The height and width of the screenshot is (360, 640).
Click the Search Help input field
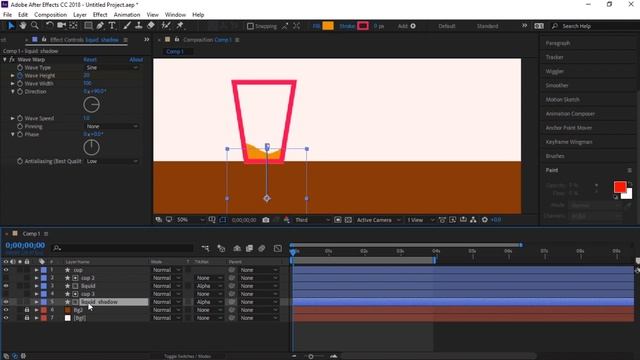click(594, 26)
